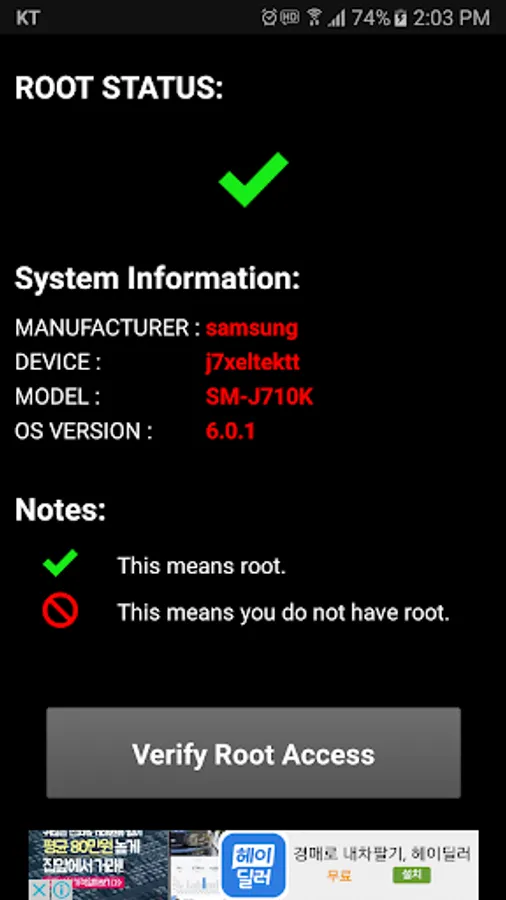The width and height of the screenshot is (506, 900).
Task: Tap the Wi-Fi status bar icon
Action: click(x=314, y=17)
